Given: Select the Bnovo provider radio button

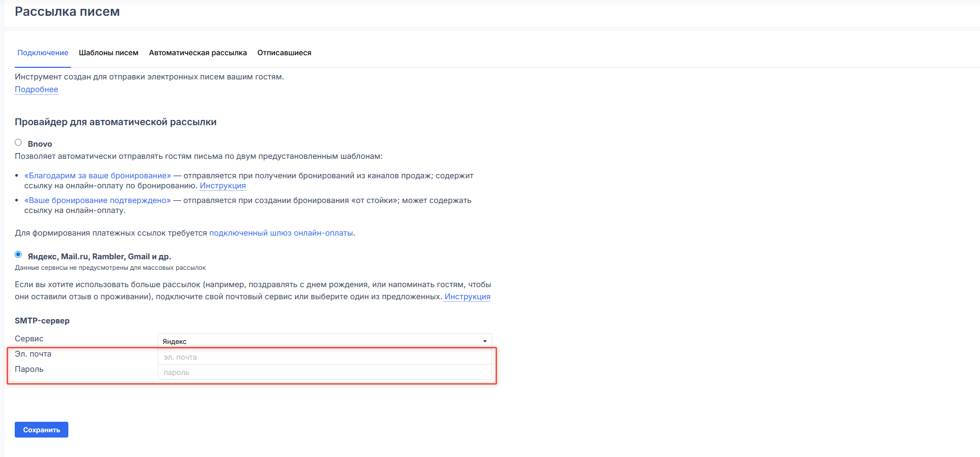Looking at the screenshot, I should (x=18, y=143).
